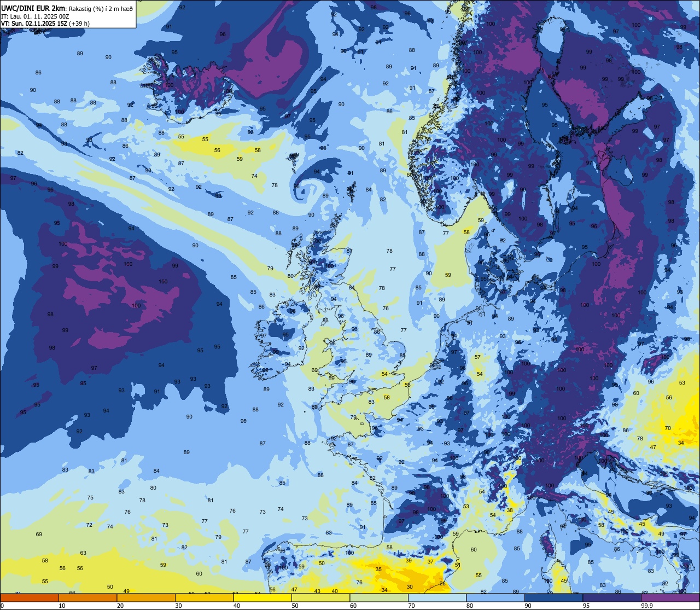The width and height of the screenshot is (700, 610).
Task: Click the pale green 60–70 legend band
Action: click(x=379, y=598)
